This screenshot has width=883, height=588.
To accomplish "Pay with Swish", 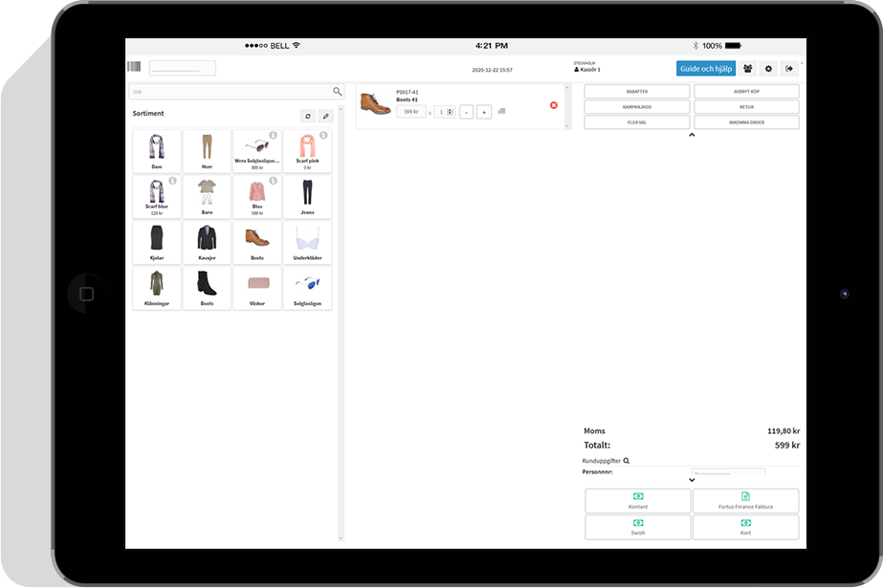I will coord(637,527).
